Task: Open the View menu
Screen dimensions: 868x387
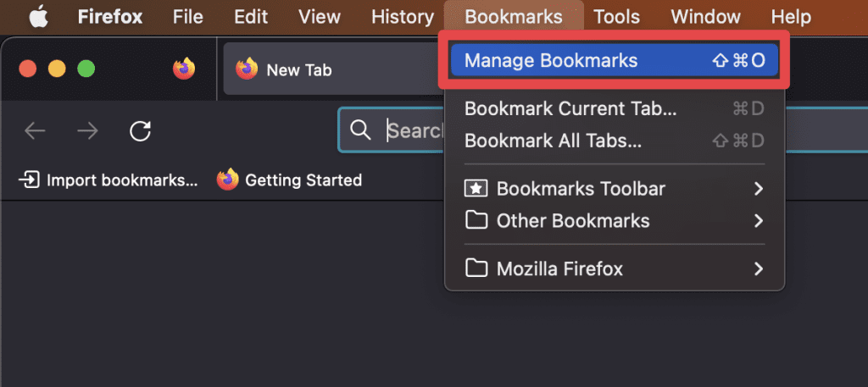Action: (319, 16)
